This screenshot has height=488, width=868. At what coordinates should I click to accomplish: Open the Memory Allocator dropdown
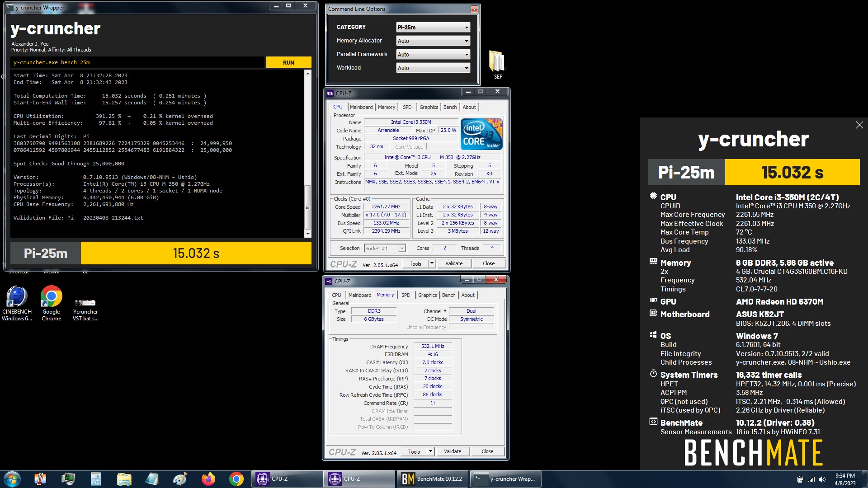(433, 41)
